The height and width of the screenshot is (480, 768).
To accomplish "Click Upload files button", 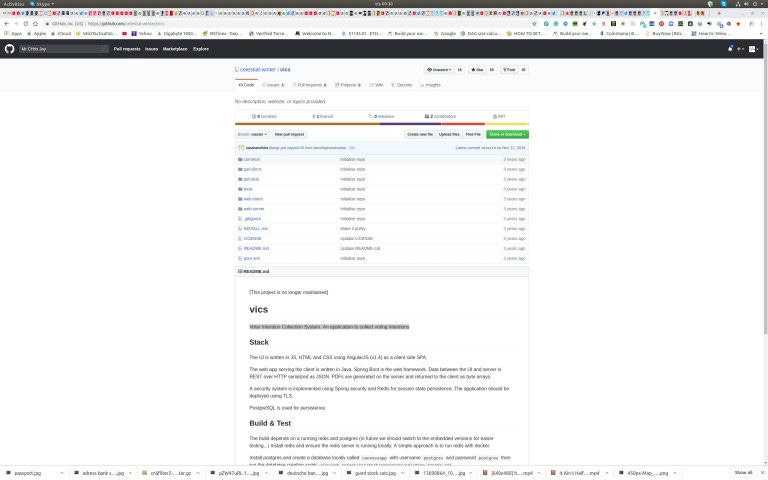I will tap(449, 134).
